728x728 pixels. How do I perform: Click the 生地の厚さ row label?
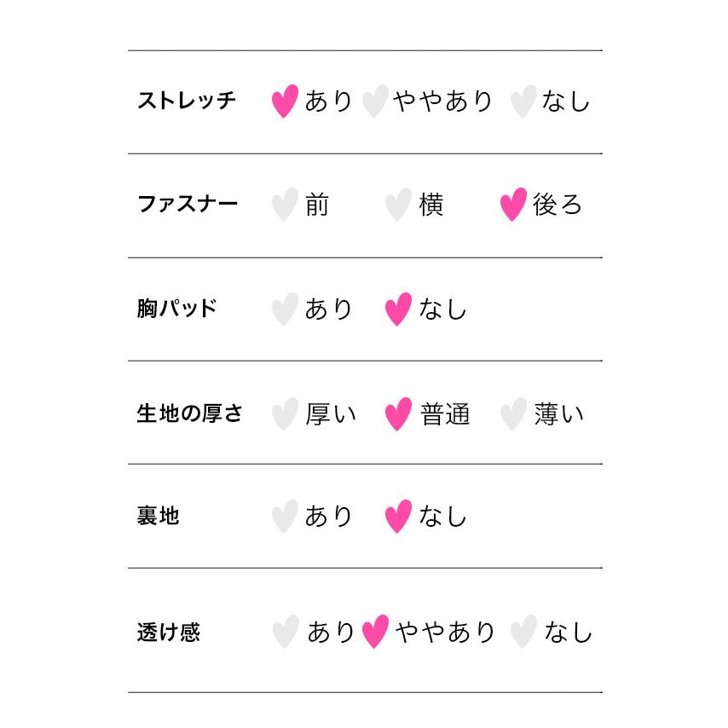(x=190, y=413)
